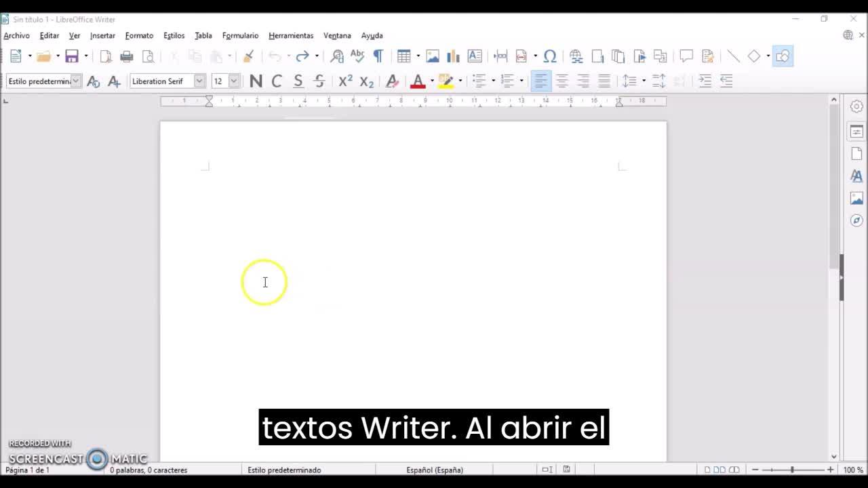Screen dimensions: 868x488
Task: Open the Herramientas menu
Action: point(291,35)
